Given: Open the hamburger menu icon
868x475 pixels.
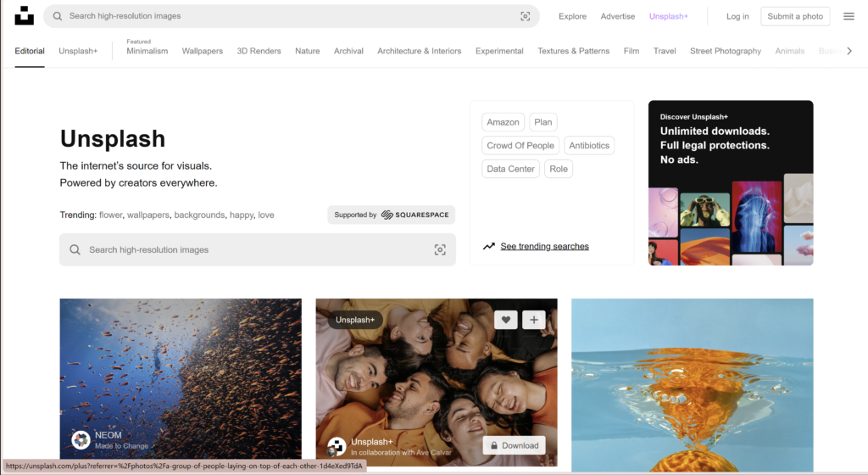Looking at the screenshot, I should (849, 16).
